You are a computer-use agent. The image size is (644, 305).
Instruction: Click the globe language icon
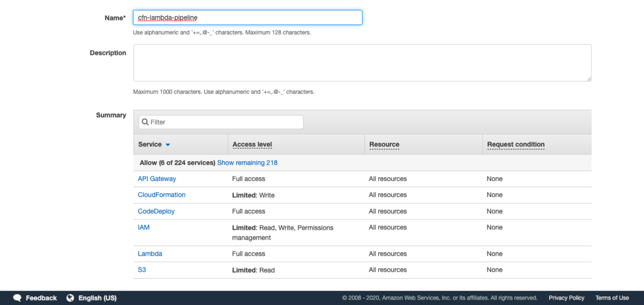[70, 298]
